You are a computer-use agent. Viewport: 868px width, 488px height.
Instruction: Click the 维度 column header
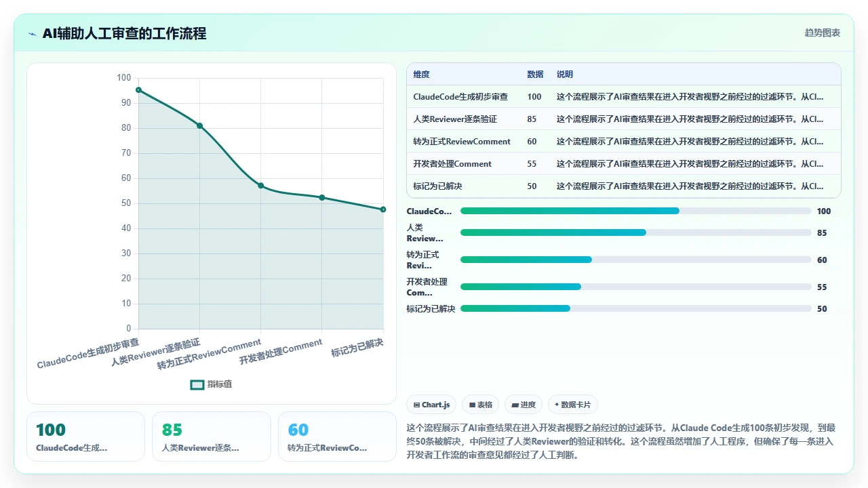coord(421,75)
